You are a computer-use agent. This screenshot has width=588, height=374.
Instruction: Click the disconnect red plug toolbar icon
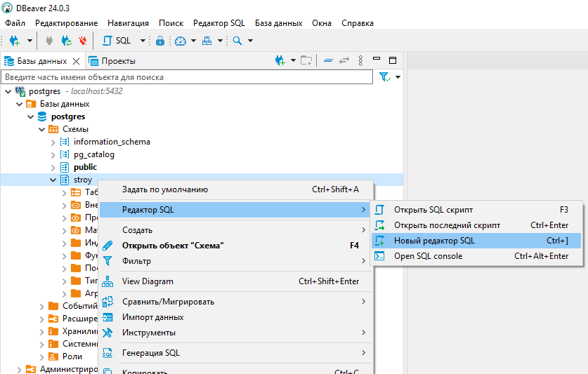[82, 41]
